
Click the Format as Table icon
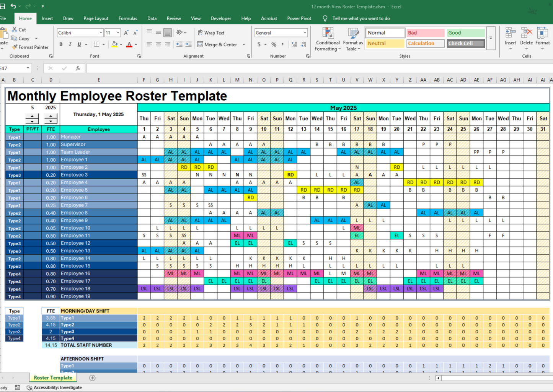tap(352, 34)
